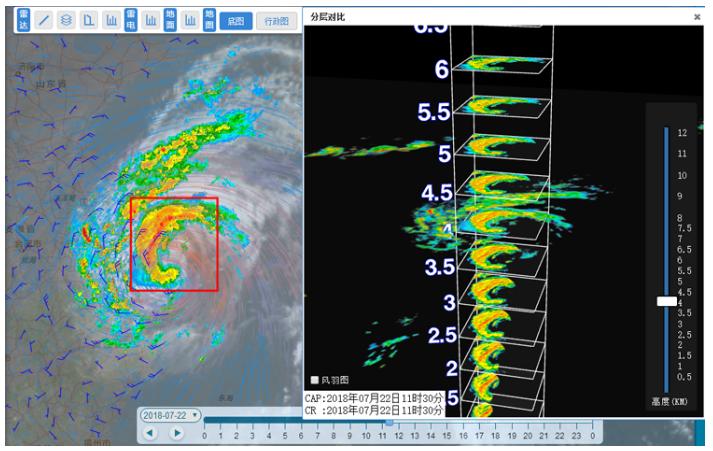The width and height of the screenshot is (713, 451).
Task: Click the large 3.5 altitude label
Action: point(440,267)
